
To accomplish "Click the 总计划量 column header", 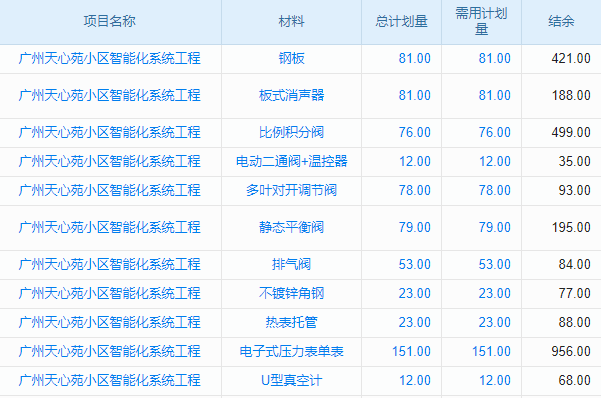I will (x=401, y=21).
